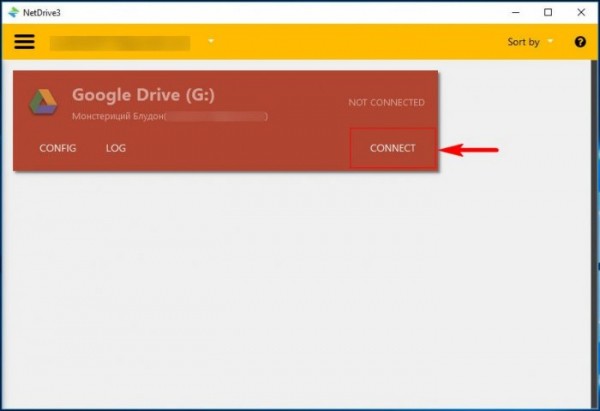Minimize the NetDrive3 window

click(515, 13)
